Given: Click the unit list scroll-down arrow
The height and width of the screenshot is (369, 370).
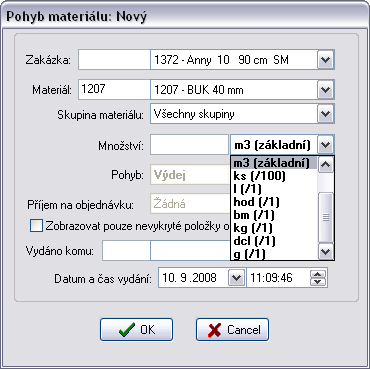Looking at the screenshot, I should point(326,251).
